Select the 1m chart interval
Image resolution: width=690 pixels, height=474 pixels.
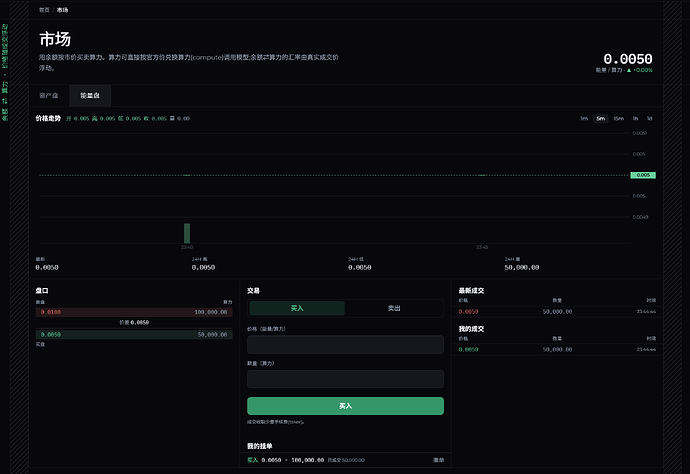[584, 118]
